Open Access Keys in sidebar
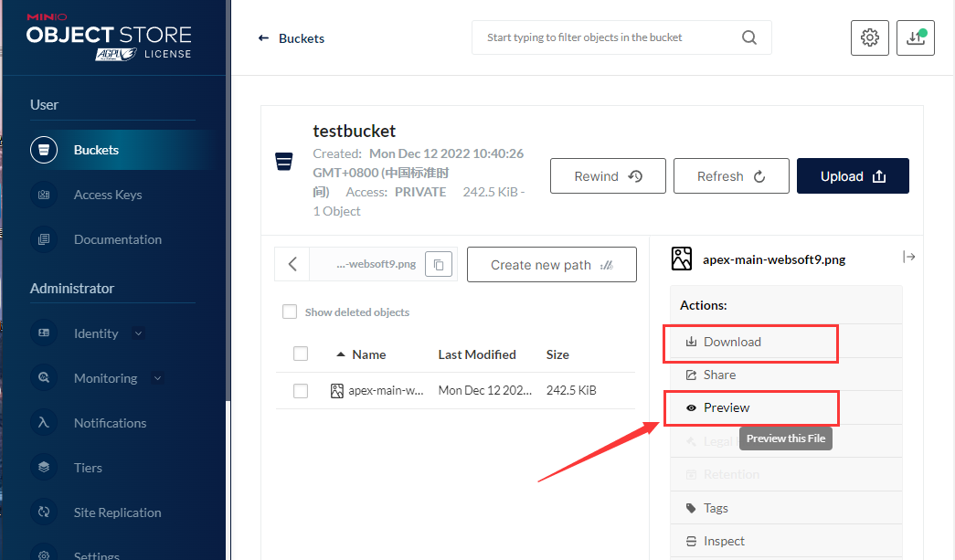The width and height of the screenshot is (955, 560). [x=107, y=195]
